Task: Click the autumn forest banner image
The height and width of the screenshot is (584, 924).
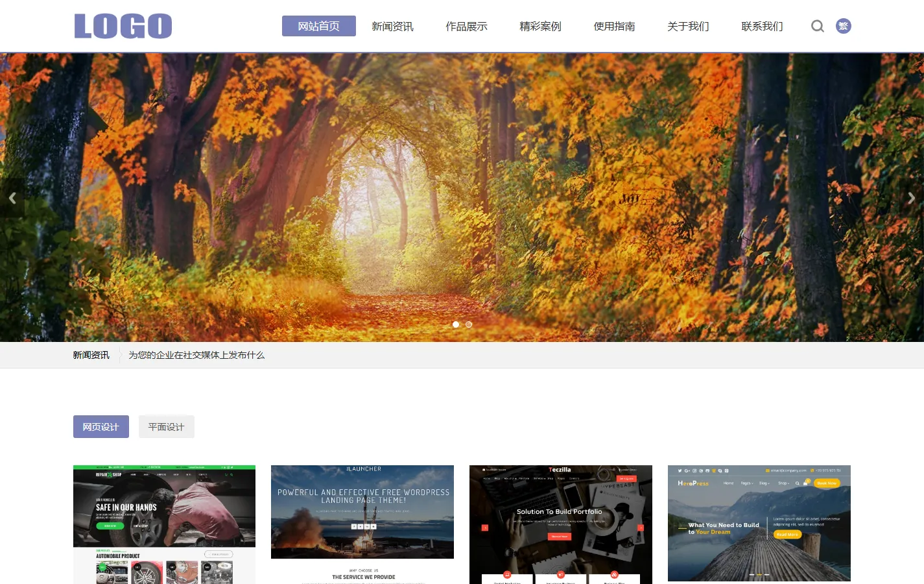Action: coord(462,197)
